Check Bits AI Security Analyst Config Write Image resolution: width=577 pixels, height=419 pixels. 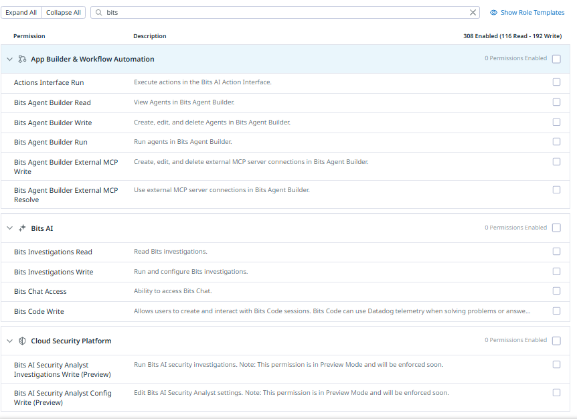click(x=556, y=393)
